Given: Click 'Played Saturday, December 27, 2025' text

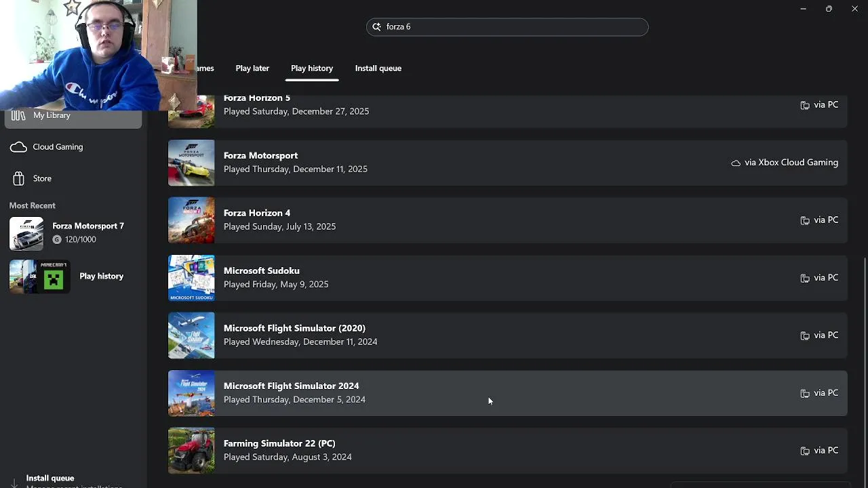Looking at the screenshot, I should coord(296,111).
